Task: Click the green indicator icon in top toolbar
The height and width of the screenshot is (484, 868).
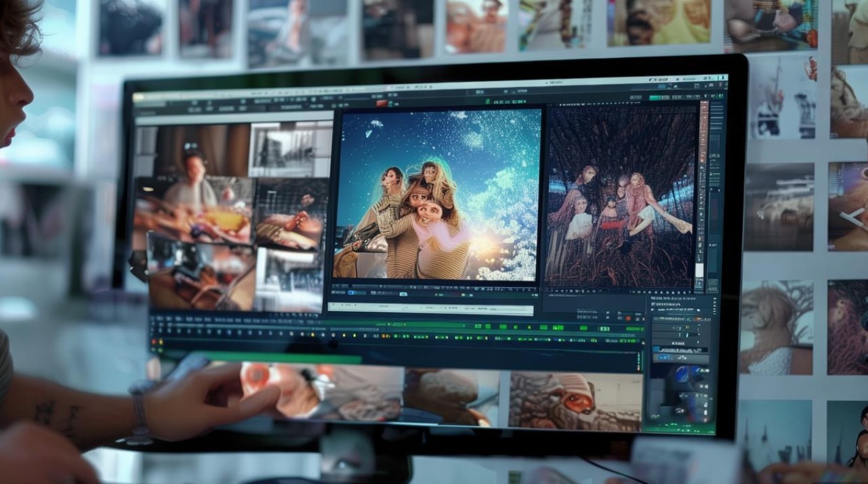Action: [488, 101]
